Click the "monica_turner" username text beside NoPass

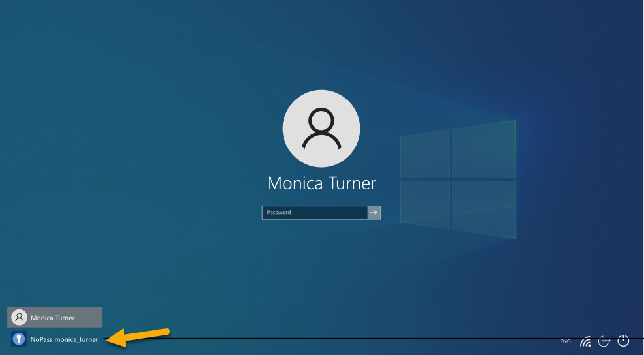76,339
